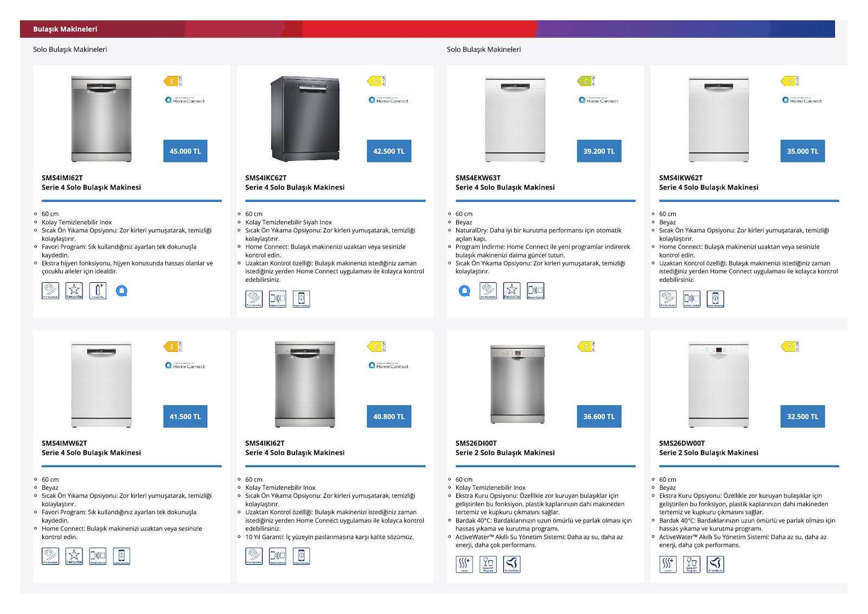Open the inox SMS26DI00T dishwasher image
868x614 pixels.
click(x=518, y=384)
